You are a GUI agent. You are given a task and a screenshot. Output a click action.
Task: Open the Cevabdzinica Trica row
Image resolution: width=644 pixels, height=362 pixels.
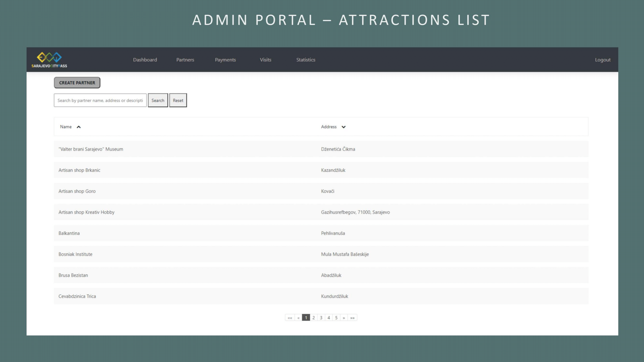coord(321,296)
